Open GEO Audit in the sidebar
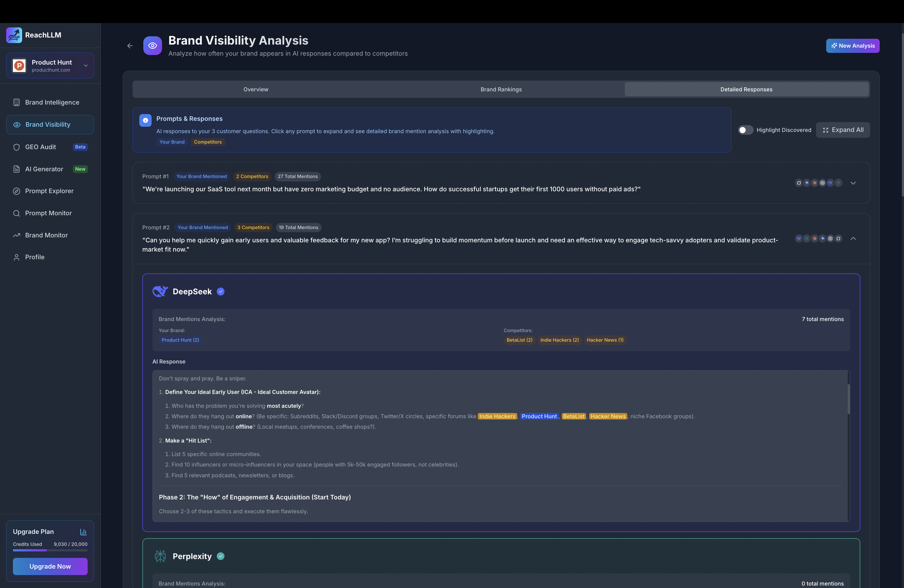 coord(50,147)
